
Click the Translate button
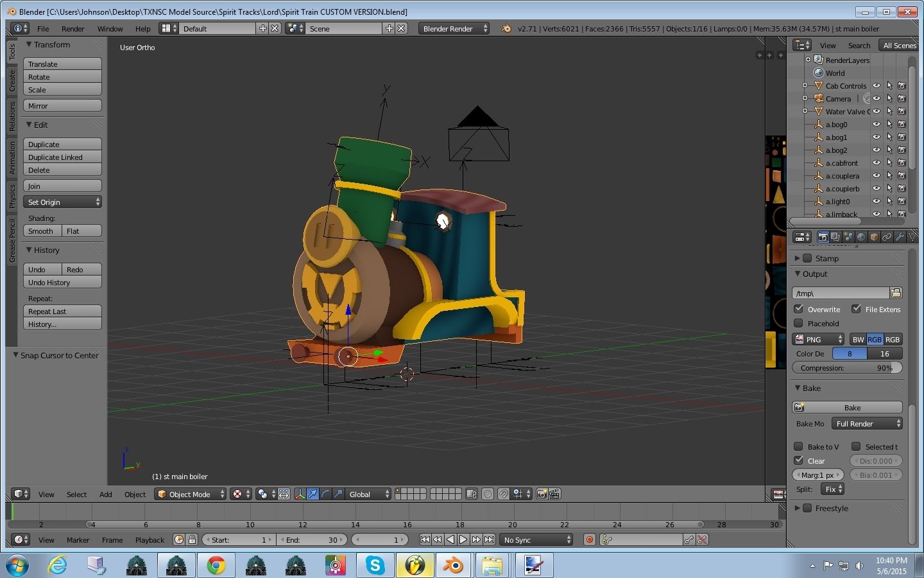tap(63, 64)
